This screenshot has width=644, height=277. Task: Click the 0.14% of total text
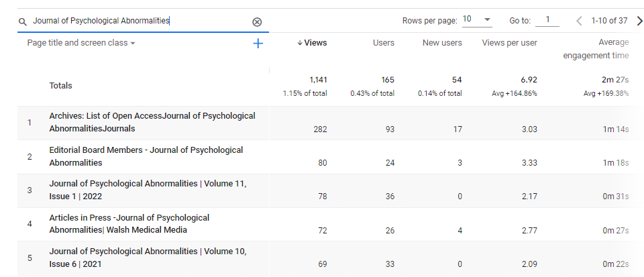pyautogui.click(x=440, y=93)
